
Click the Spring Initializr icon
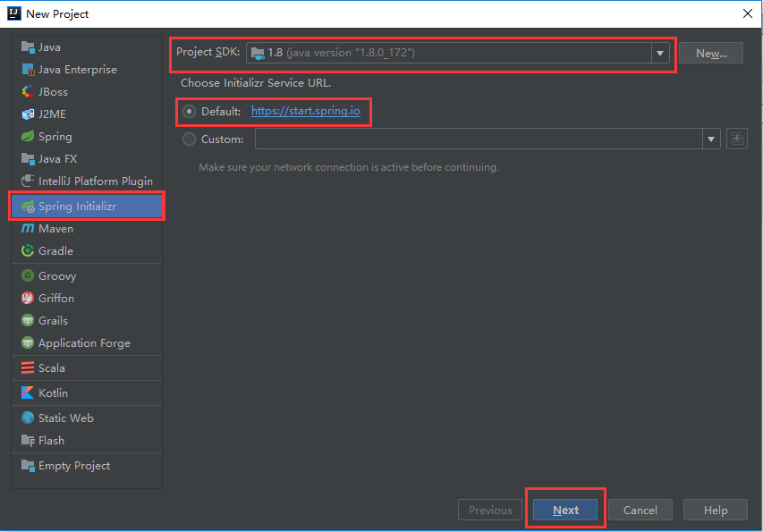click(28, 207)
